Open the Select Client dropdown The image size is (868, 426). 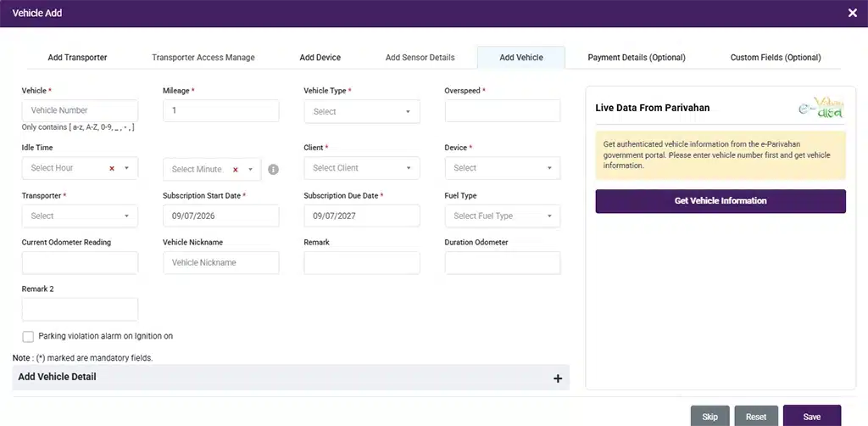click(362, 168)
